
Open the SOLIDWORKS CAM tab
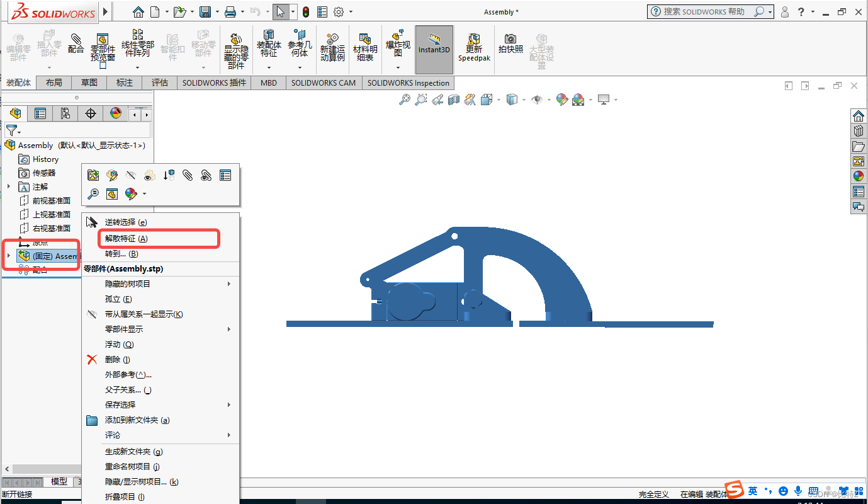(x=323, y=83)
